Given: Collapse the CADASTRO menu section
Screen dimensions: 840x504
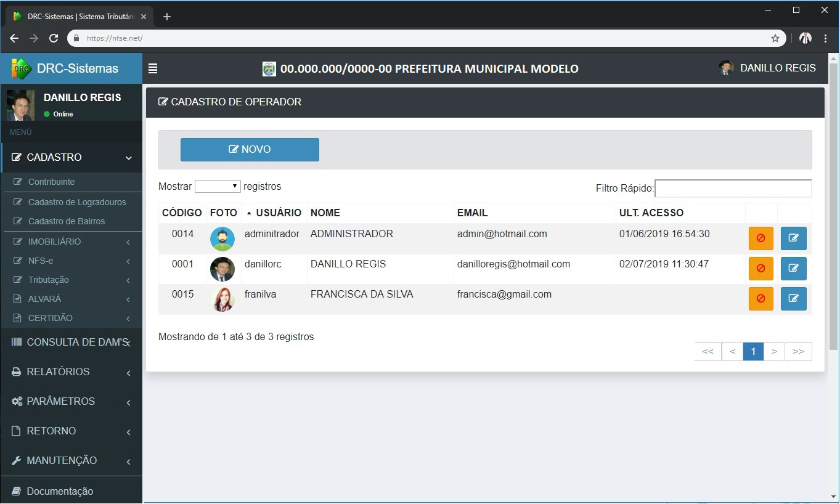Looking at the screenshot, I should click(71, 157).
